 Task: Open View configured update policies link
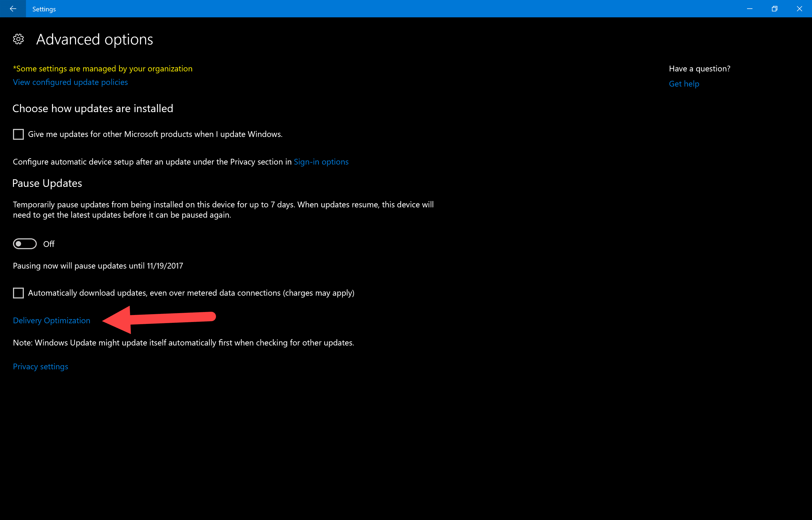pyautogui.click(x=70, y=82)
